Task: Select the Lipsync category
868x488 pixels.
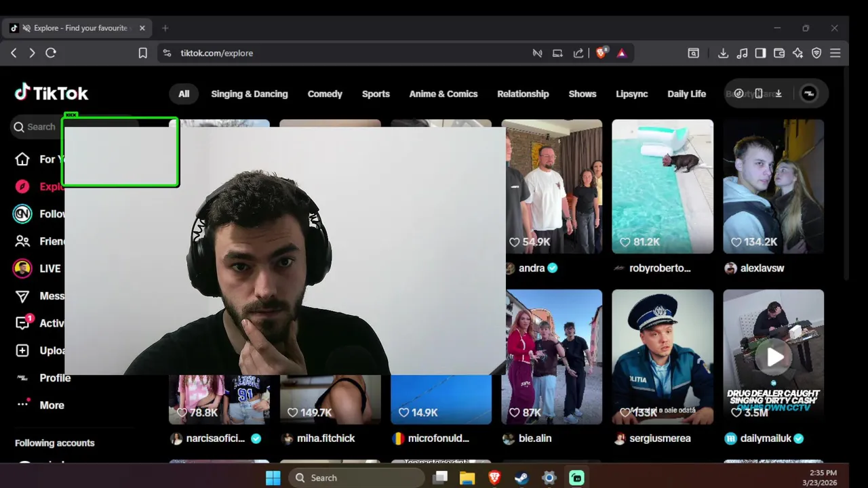Action: click(x=632, y=94)
